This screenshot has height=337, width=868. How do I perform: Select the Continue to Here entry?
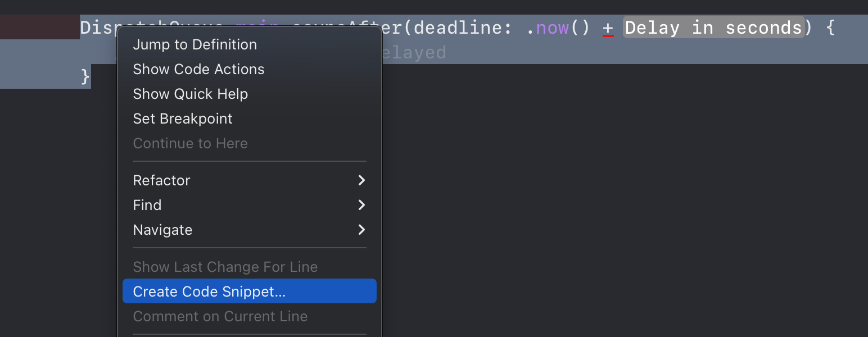coord(190,144)
